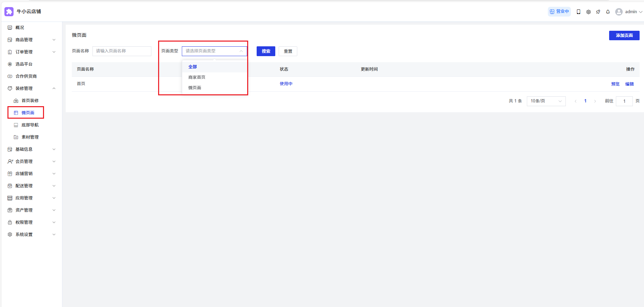The height and width of the screenshot is (307, 644).
Task: Collapse the 装修管理 menu section
Action: click(x=31, y=89)
